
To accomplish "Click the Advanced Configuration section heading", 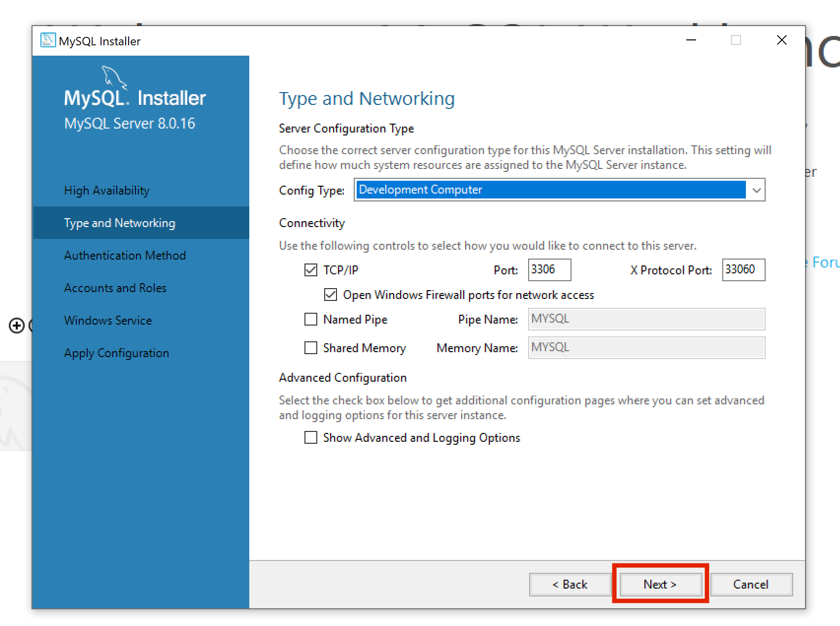I will point(343,378).
